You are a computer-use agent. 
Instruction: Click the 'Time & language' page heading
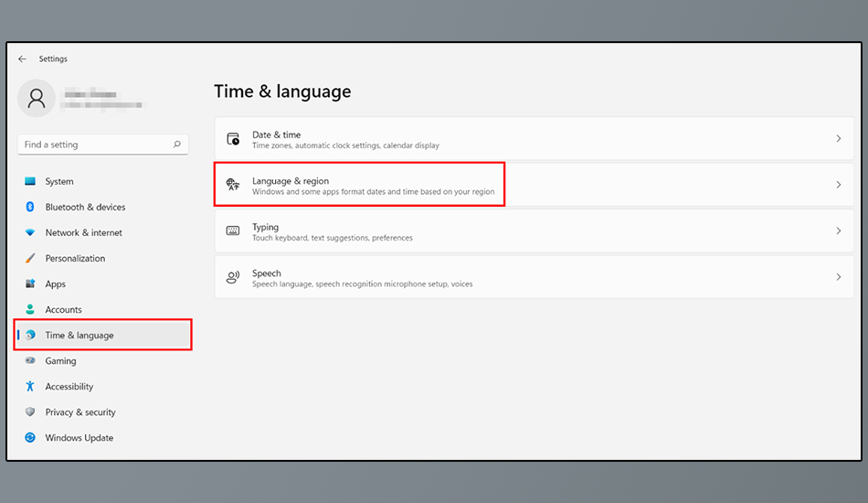(x=282, y=91)
